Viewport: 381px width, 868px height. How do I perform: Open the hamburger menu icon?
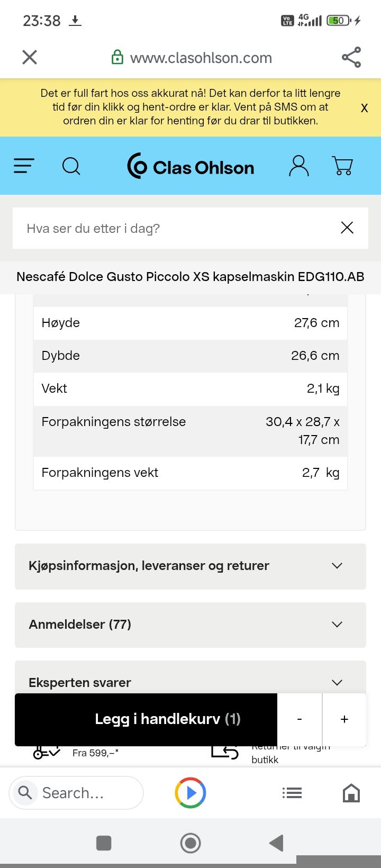(24, 166)
